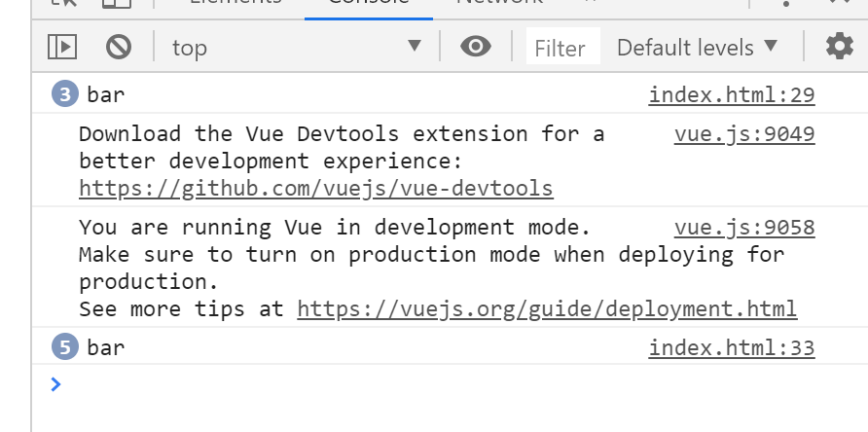Image resolution: width=868 pixels, height=432 pixels.
Task: Open the vue.js:9058 source link
Action: coord(744,228)
